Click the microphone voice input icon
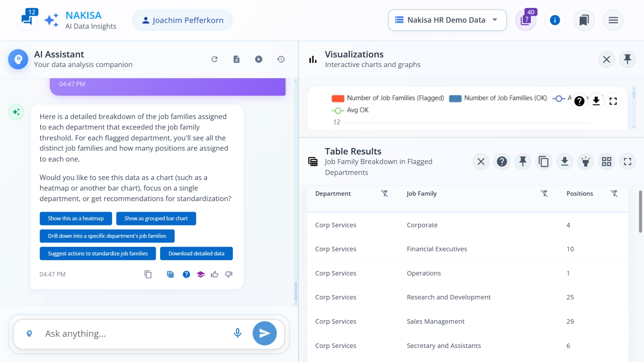This screenshot has height=362, width=644. 237,333
